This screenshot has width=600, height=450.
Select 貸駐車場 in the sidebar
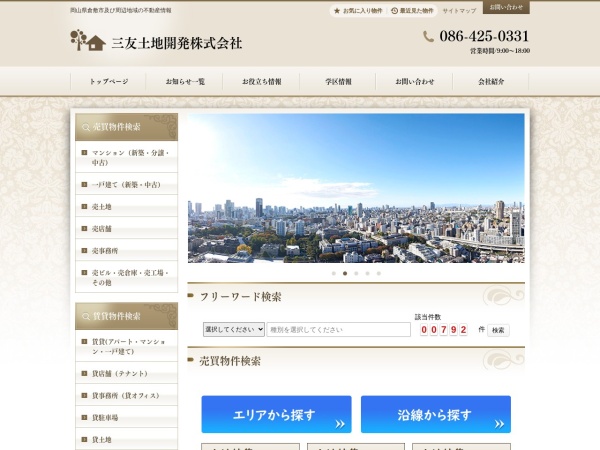point(127,417)
